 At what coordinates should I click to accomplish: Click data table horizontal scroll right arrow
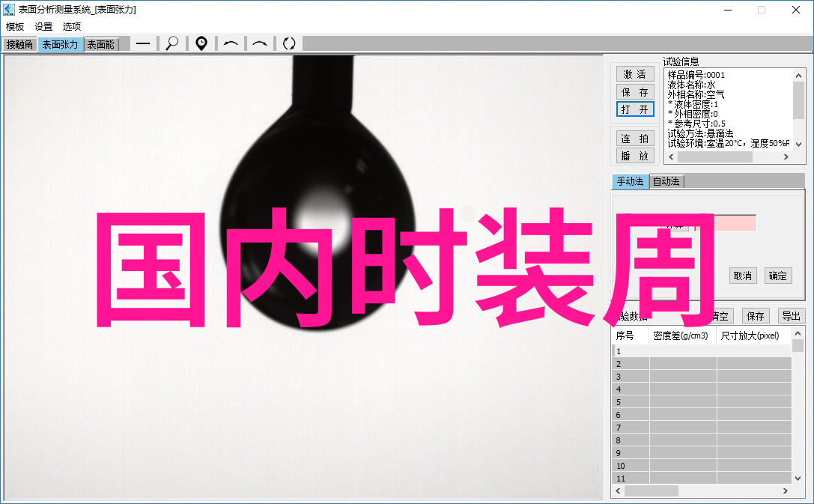(x=786, y=491)
